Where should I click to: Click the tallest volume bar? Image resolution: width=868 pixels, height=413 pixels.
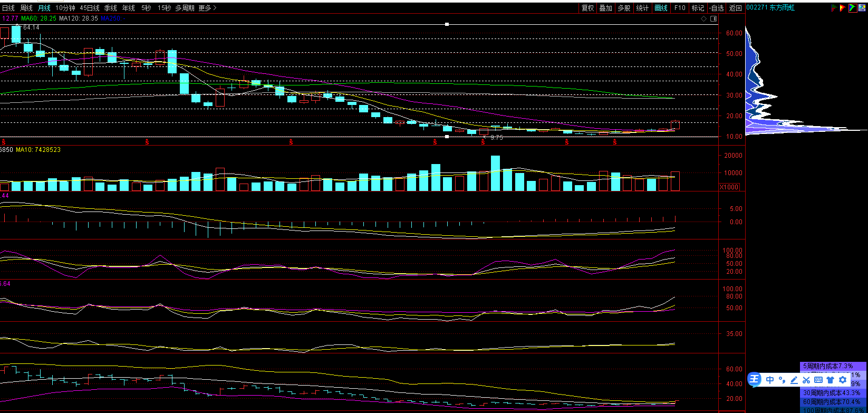[x=495, y=173]
